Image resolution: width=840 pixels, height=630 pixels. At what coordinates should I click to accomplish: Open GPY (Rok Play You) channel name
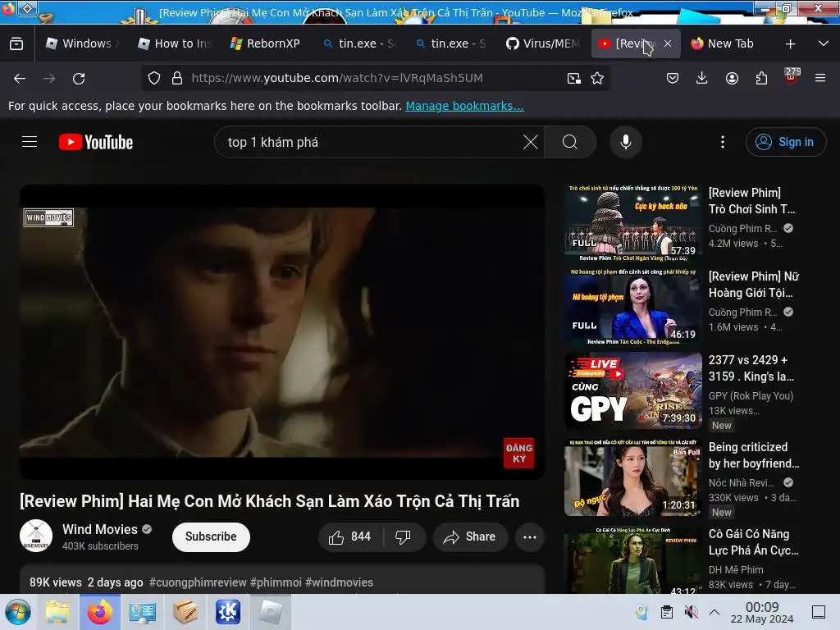coord(751,396)
